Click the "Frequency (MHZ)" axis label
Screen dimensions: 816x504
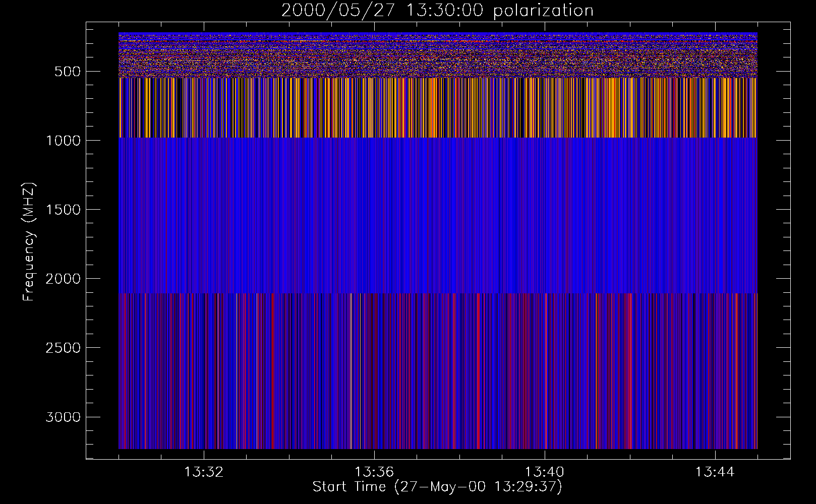tap(29, 242)
